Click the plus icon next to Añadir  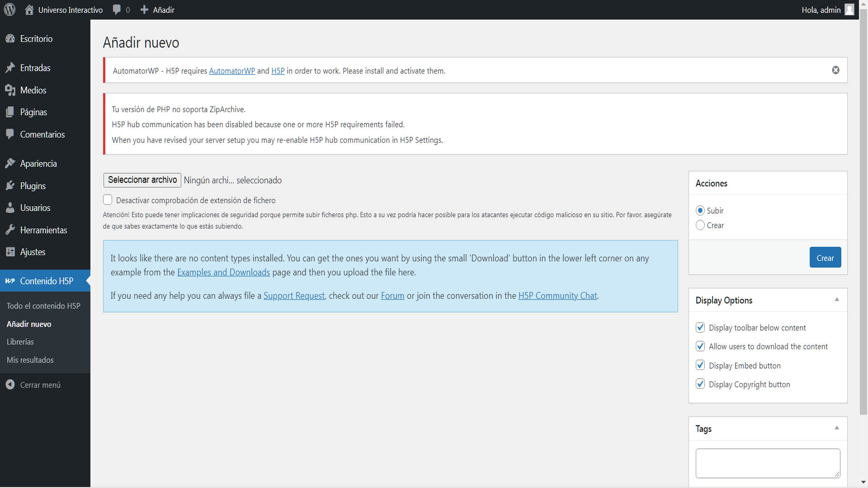coord(144,9)
